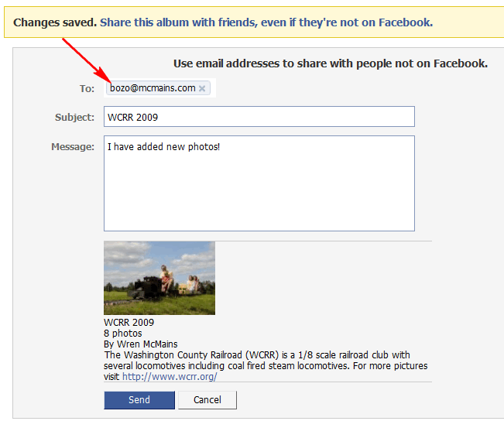The height and width of the screenshot is (421, 504).
Task: Click the By Wren McMains author line
Action: coord(140,344)
